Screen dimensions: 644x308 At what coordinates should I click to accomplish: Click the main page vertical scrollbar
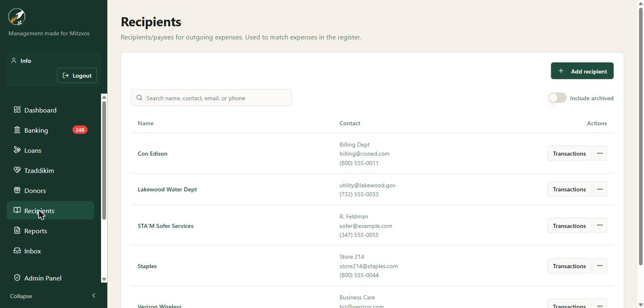[641, 136]
